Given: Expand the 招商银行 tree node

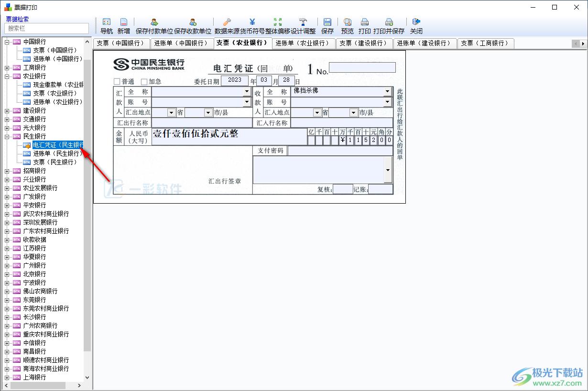Looking at the screenshot, I should (x=7, y=171).
